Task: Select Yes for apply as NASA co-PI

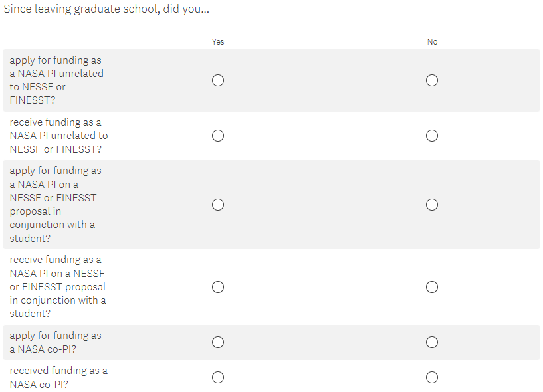Action: (218, 342)
